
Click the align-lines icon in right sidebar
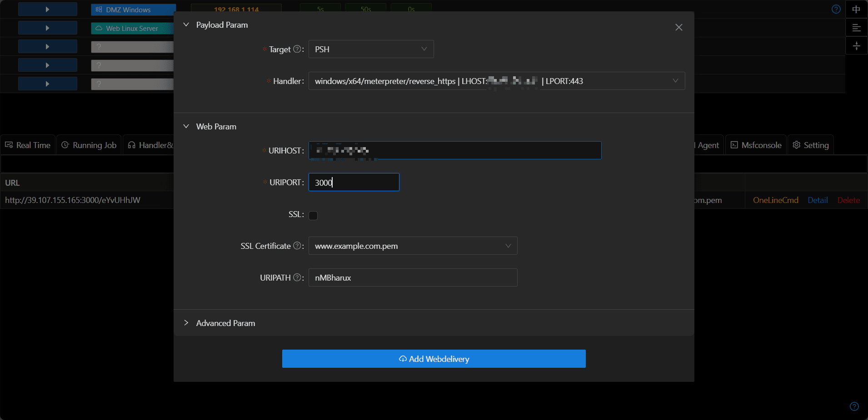[856, 28]
